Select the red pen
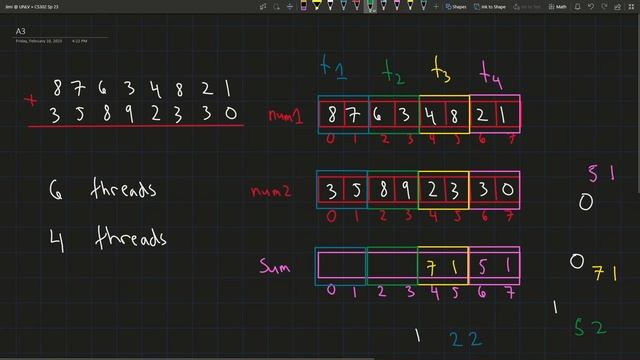This screenshot has width=640, height=360. pyautogui.click(x=357, y=6)
